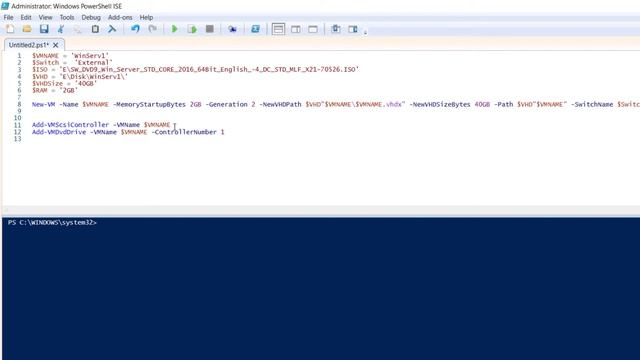Image resolution: width=640 pixels, height=360 pixels.
Task: Open the View menu
Action: (x=45, y=18)
